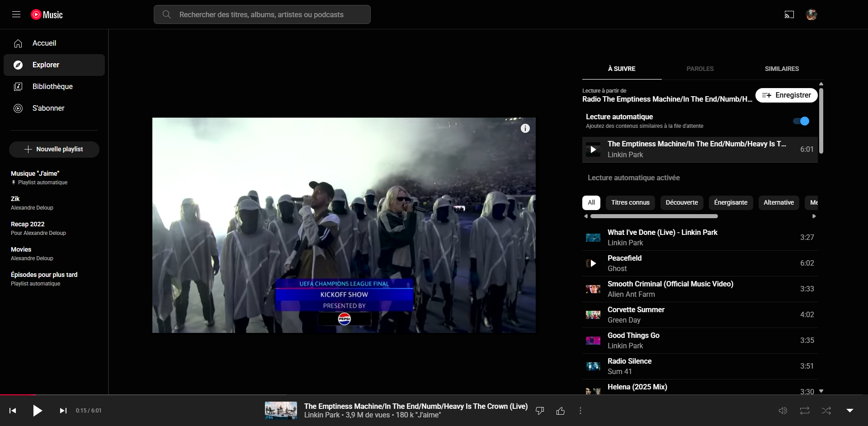The image size is (868, 426).
Task: Click the volume speaker icon
Action: [783, 411]
